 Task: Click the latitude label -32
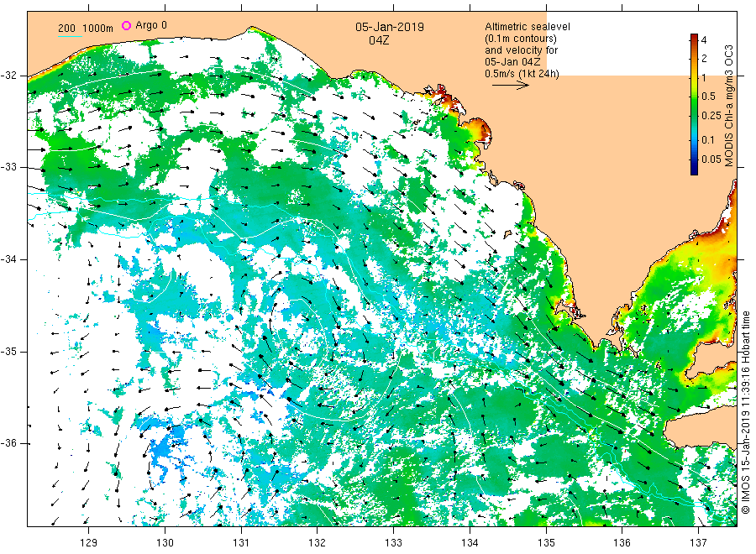point(8,76)
